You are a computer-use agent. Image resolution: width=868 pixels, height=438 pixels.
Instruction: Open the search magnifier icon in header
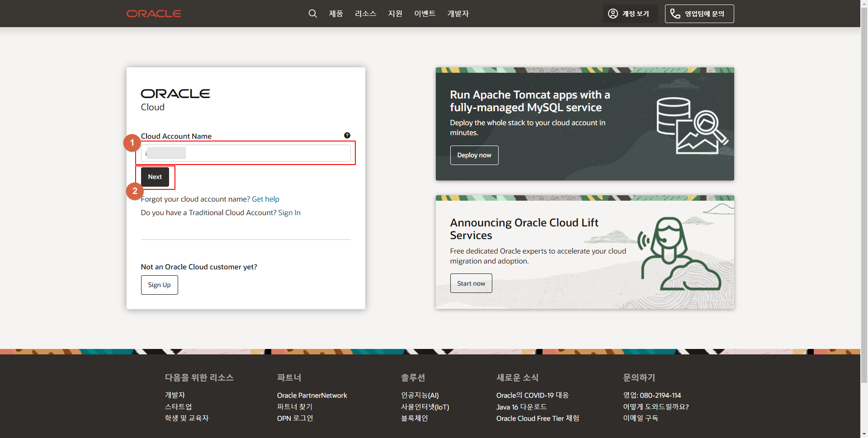click(x=312, y=14)
